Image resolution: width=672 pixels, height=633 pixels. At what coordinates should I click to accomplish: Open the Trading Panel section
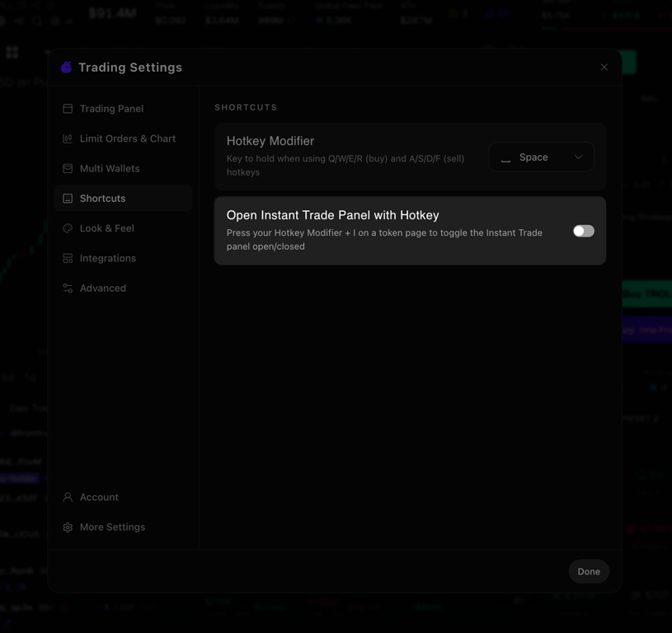[x=124, y=109]
